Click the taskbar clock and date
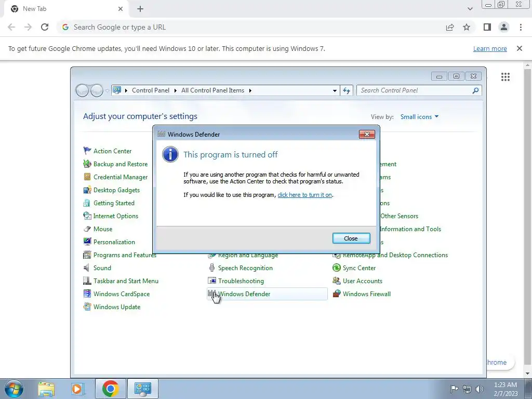 pyautogui.click(x=506, y=389)
